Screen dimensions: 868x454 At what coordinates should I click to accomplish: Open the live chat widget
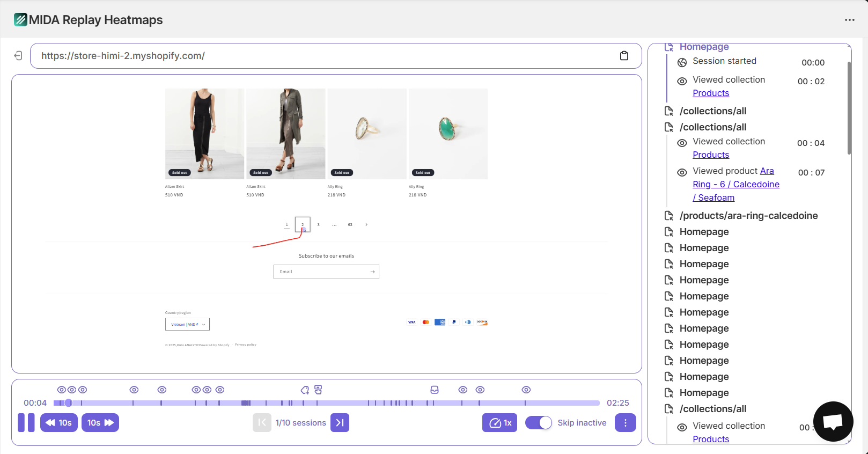point(833,421)
